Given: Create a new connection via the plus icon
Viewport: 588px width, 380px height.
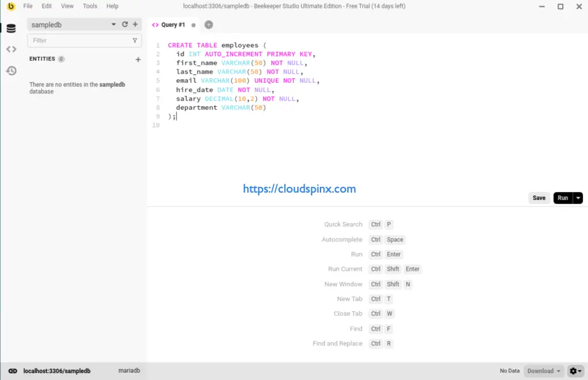Looking at the screenshot, I should [x=135, y=24].
